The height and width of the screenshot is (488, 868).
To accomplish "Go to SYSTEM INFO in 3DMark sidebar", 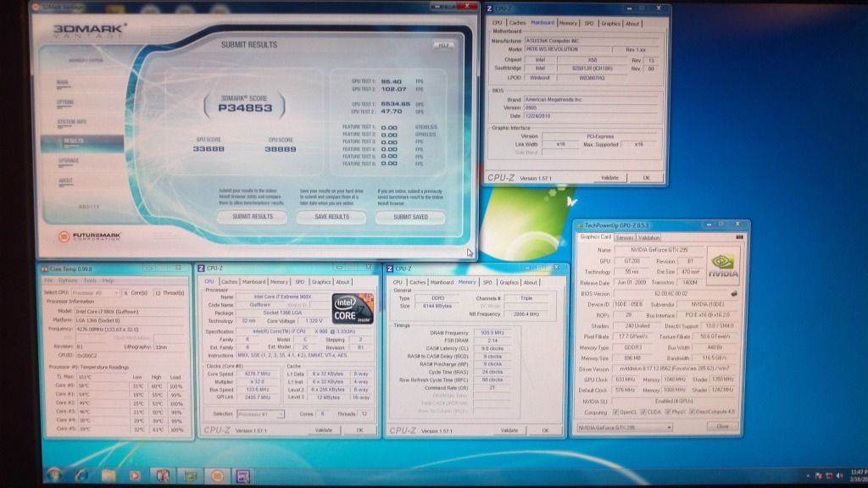I will [71, 122].
